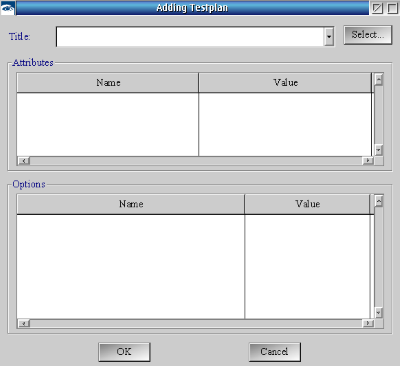The width and height of the screenshot is (400, 366).
Task: Click the window menu icon in title bar
Action: click(8, 8)
